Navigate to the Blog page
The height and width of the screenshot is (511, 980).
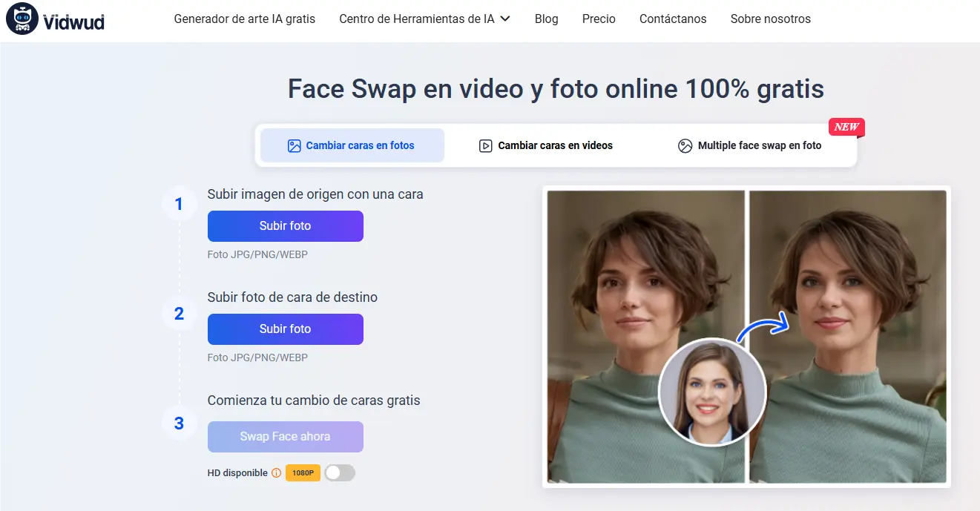point(546,19)
